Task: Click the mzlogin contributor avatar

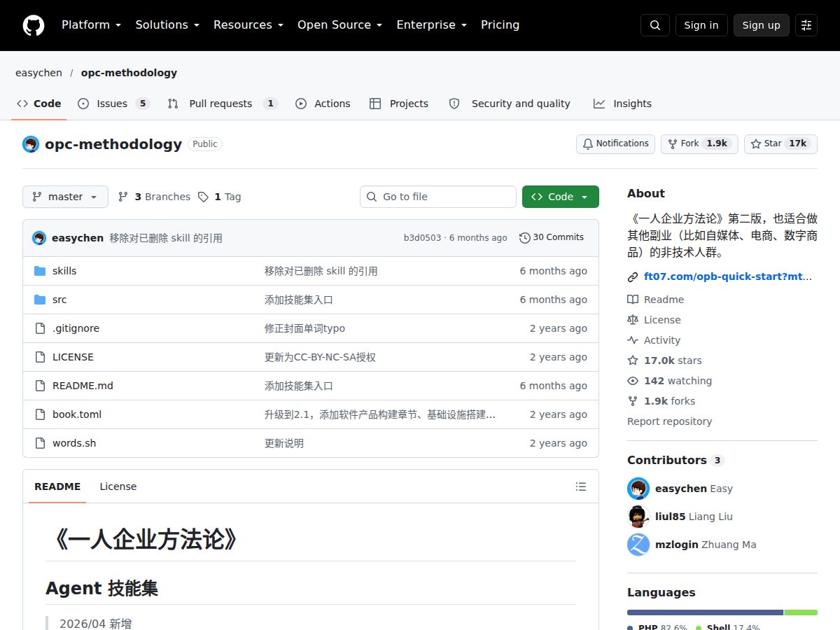Action: 638,545
